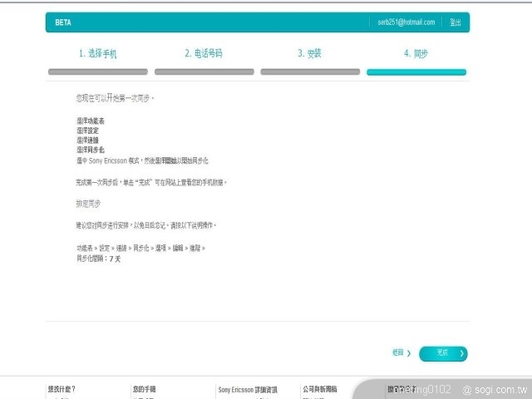The height and width of the screenshot is (399, 532).
Task: Click the serb251@hotmail.com account email
Action: point(406,22)
